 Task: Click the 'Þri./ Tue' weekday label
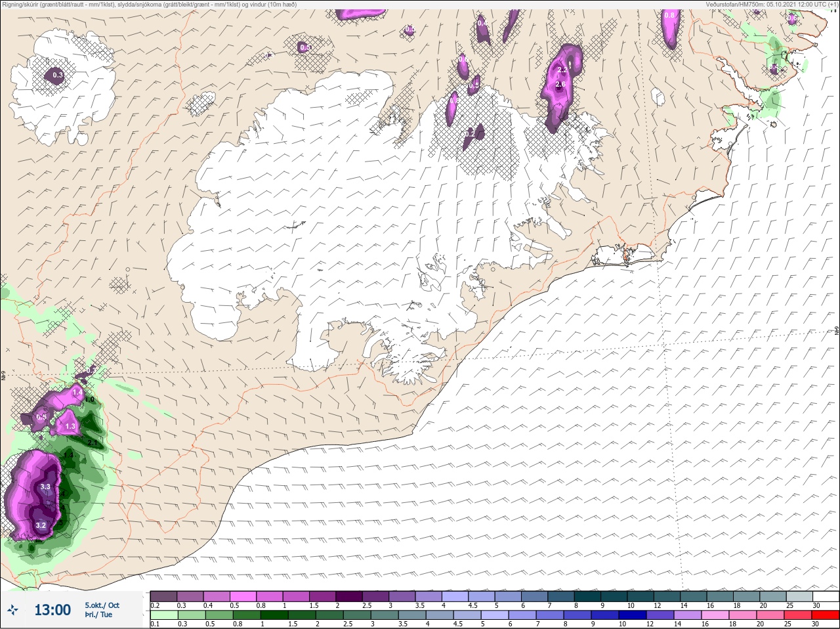98,615
